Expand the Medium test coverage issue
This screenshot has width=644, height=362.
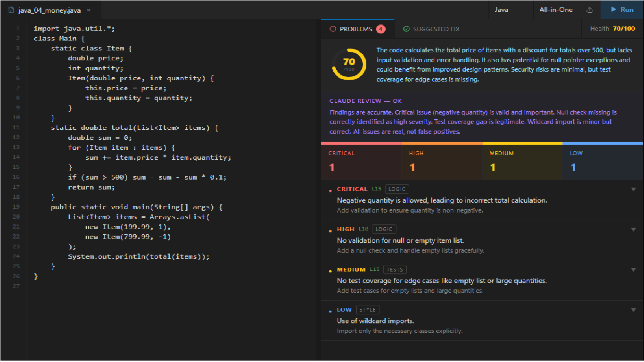pos(633,270)
